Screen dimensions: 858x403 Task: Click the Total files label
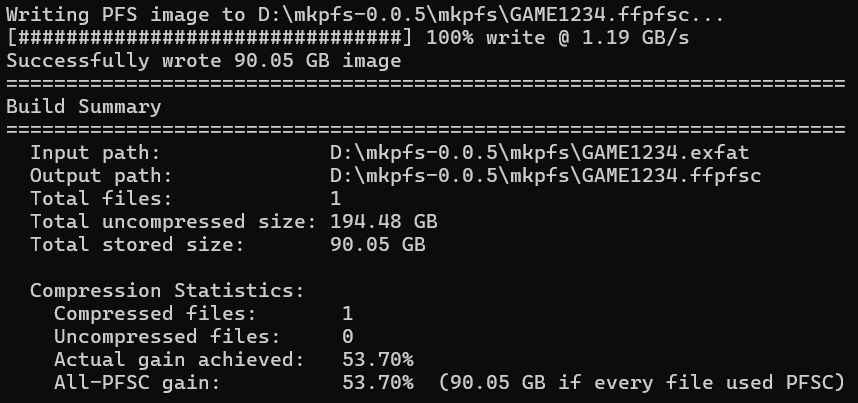[x=101, y=198]
